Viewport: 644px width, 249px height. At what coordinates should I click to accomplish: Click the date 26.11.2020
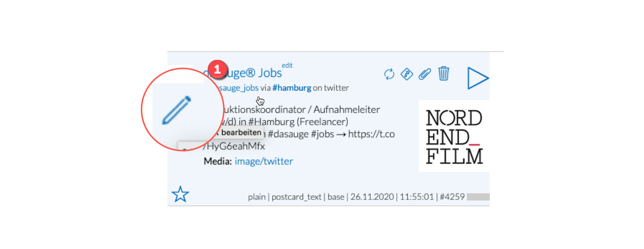(372, 197)
